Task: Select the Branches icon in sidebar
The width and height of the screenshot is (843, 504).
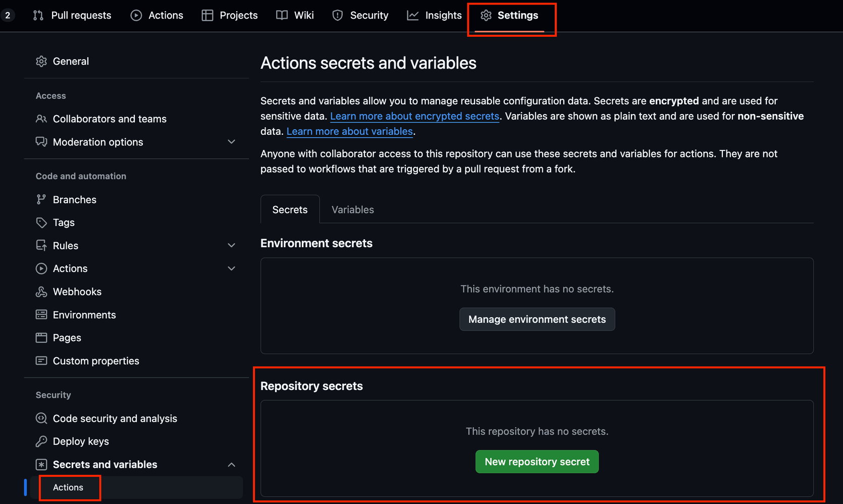Action: (x=41, y=199)
